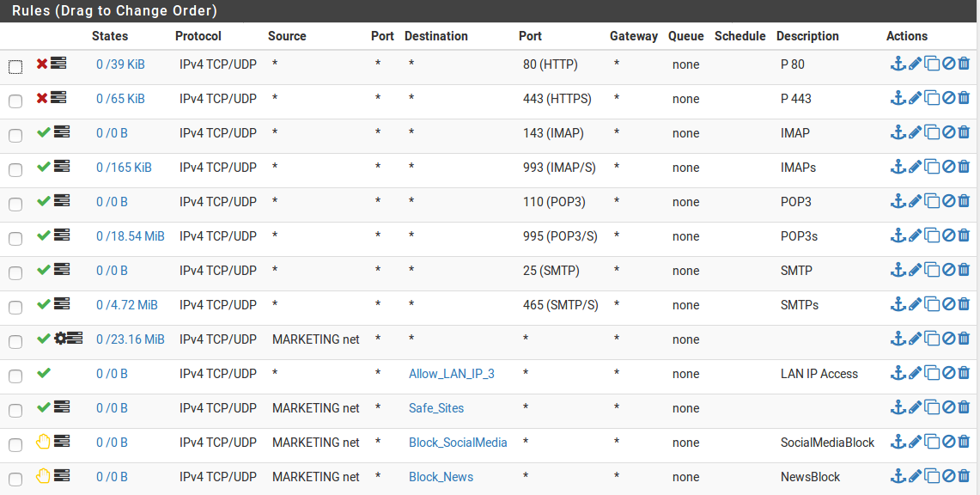Screen dimensions: 980x495
Task: Click the red X block icon for the P 80 rule
Action: click(42, 64)
